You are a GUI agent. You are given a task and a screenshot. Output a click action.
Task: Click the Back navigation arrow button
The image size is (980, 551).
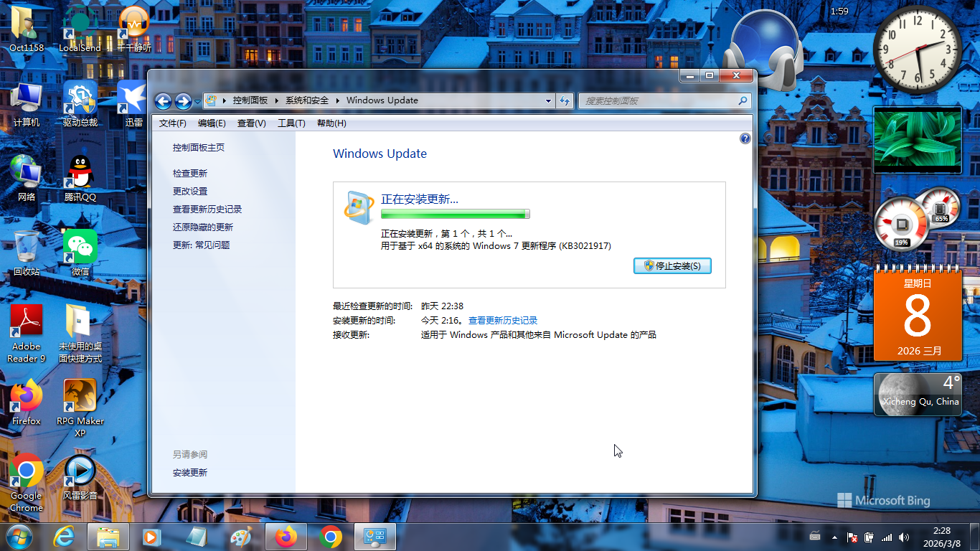[x=163, y=101]
